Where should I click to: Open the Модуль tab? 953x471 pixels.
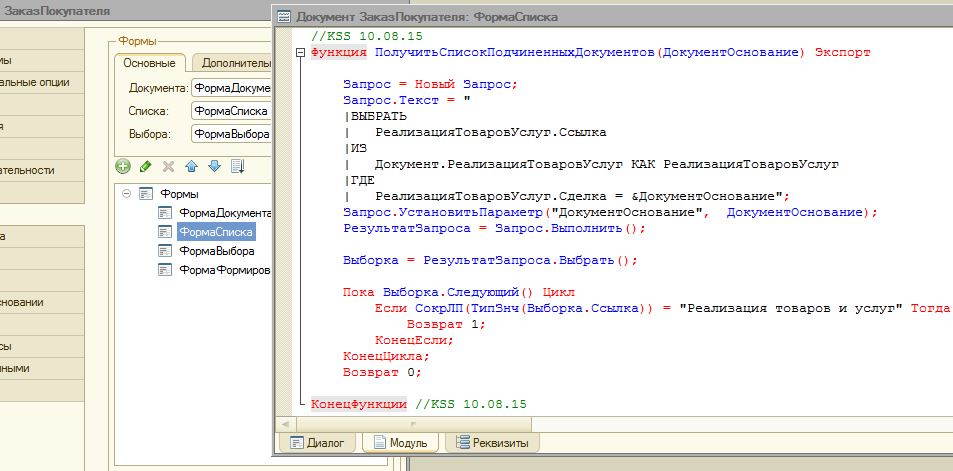pos(400,442)
